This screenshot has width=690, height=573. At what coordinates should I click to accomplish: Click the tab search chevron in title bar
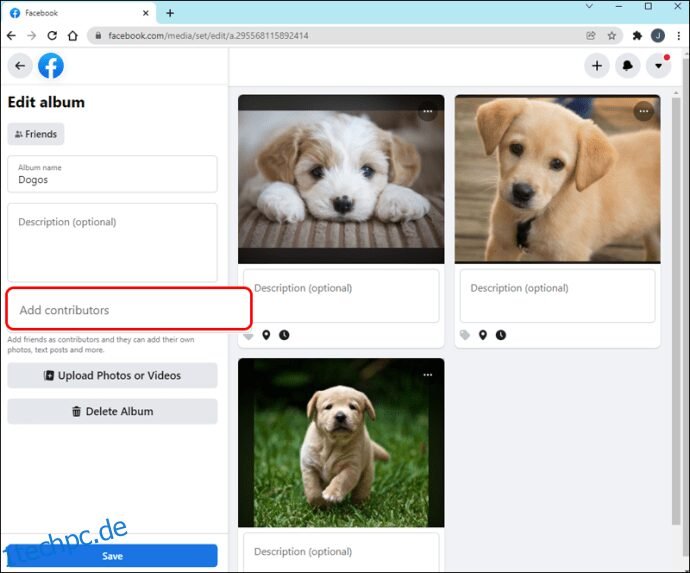[589, 6]
